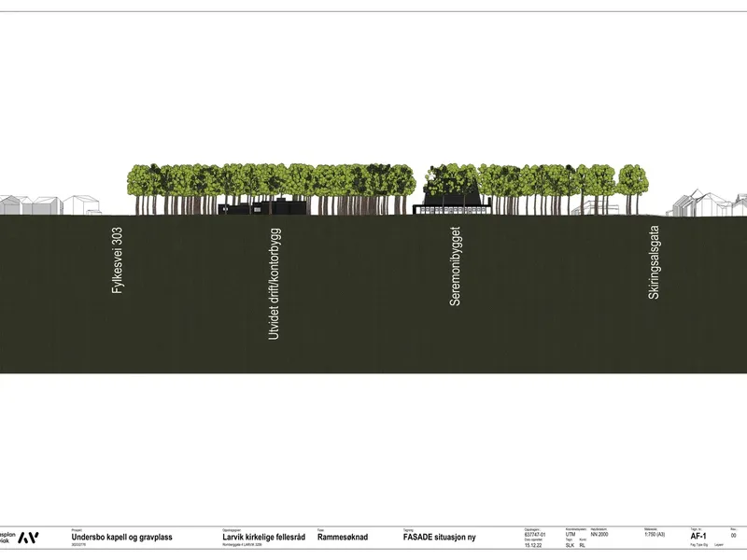Click the isolated tree at right end
The width and height of the screenshot is (747, 560).
tap(633, 189)
